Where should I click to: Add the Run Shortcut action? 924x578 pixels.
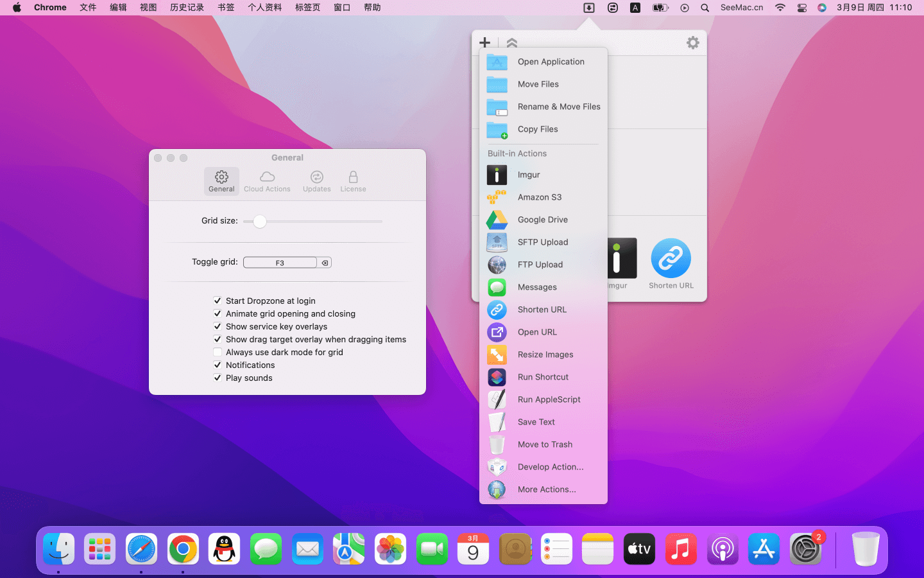pos(543,377)
